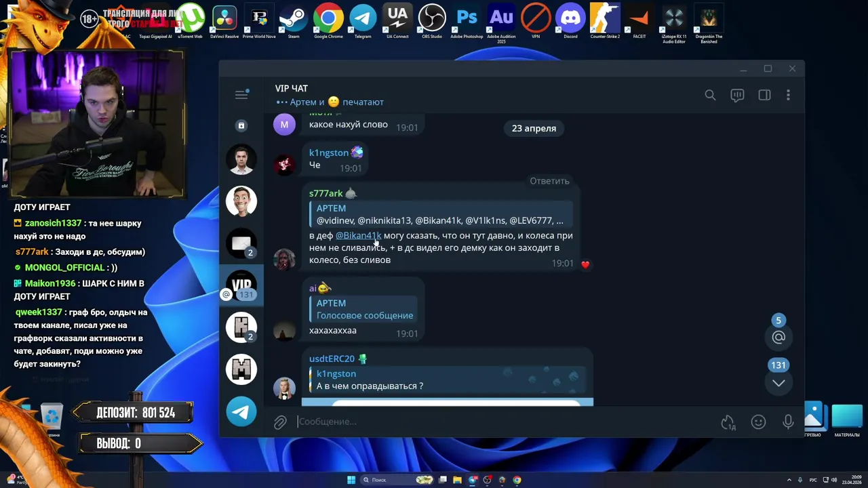Open the pixel H avatar chat with 2 unread

[x=241, y=327]
